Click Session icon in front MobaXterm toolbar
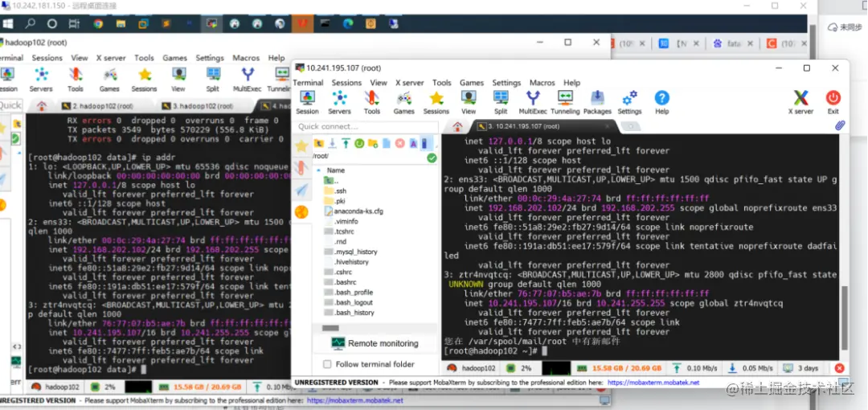This screenshot has height=410, width=868. 307,102
